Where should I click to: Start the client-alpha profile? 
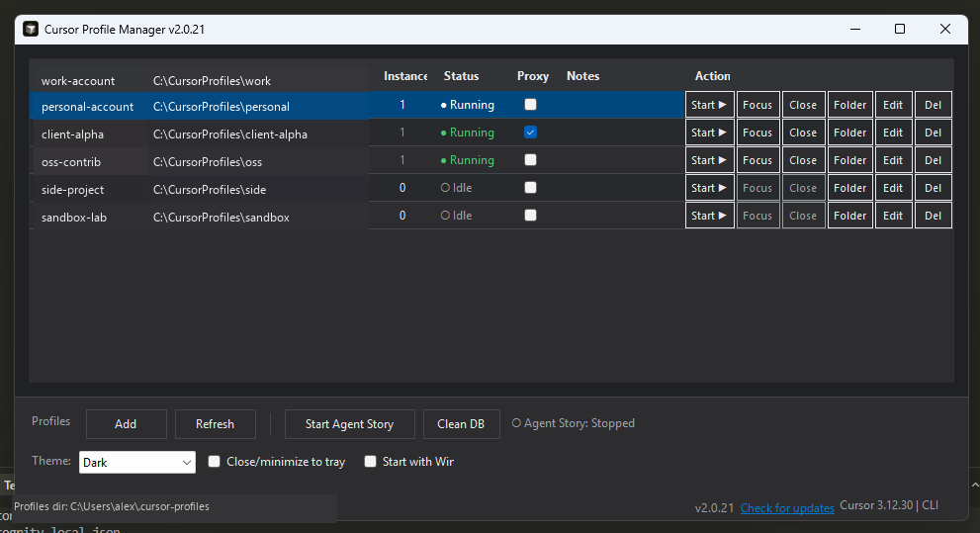pyautogui.click(x=709, y=133)
